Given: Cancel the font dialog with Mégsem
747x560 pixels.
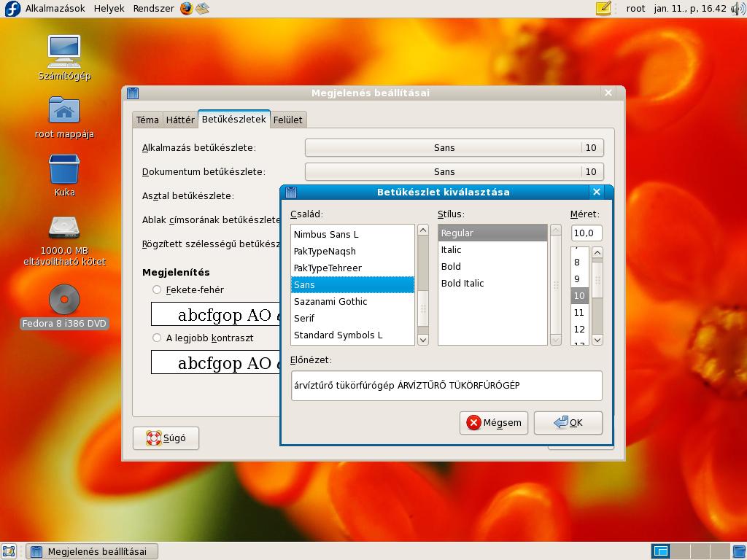Looking at the screenshot, I should (x=494, y=423).
